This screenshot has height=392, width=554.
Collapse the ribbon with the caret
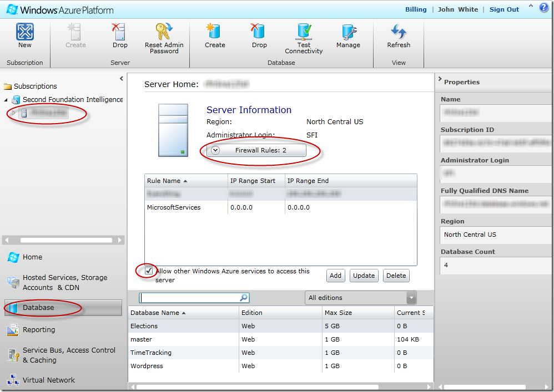click(531, 6)
